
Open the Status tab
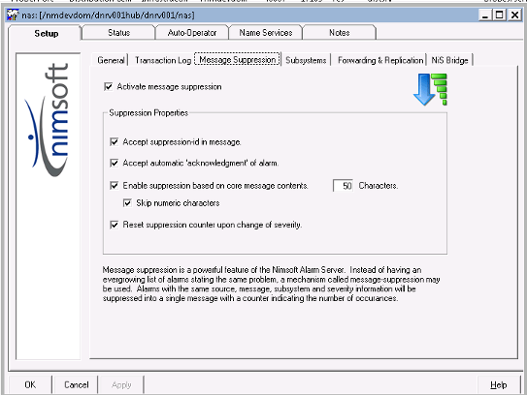(119, 33)
